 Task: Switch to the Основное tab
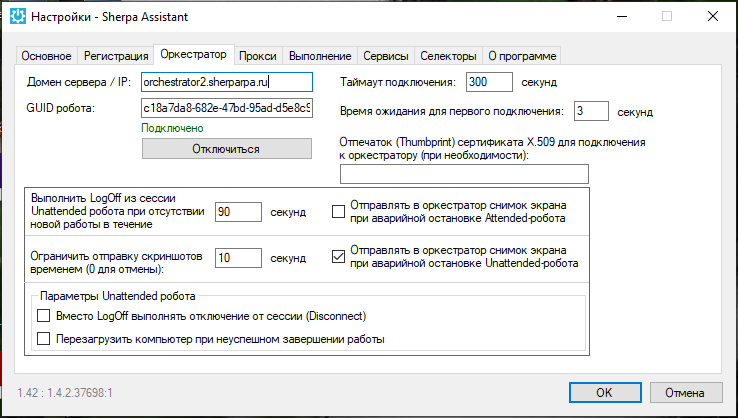coord(47,56)
